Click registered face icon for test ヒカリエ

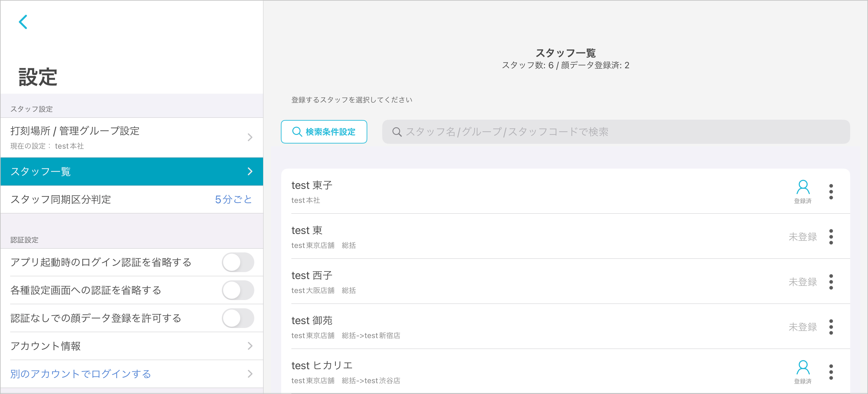point(803,371)
